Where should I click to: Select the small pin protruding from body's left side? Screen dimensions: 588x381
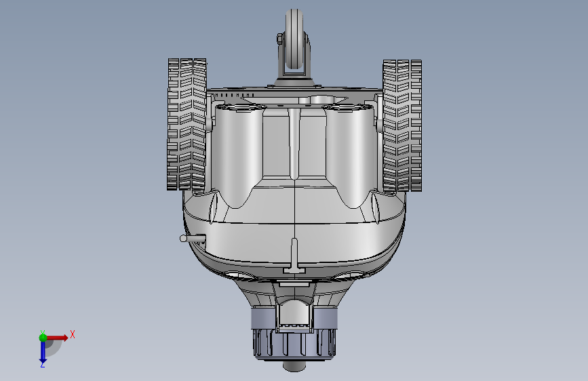click(x=193, y=238)
